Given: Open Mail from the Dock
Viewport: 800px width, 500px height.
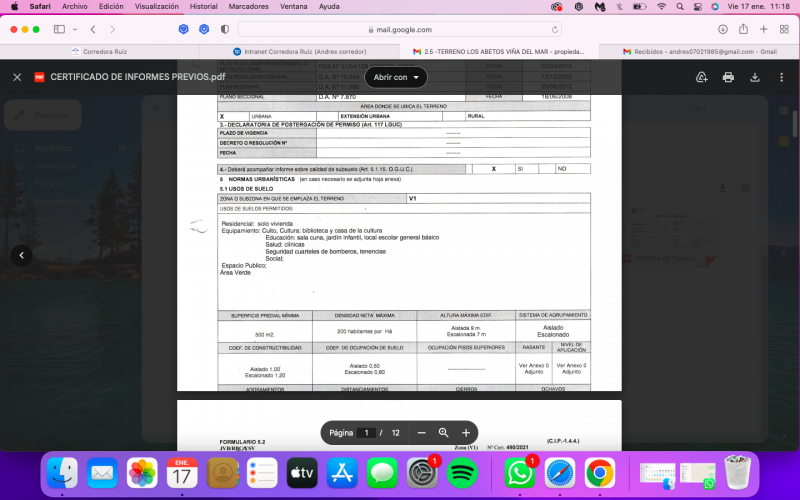Looking at the screenshot, I should tap(102, 473).
